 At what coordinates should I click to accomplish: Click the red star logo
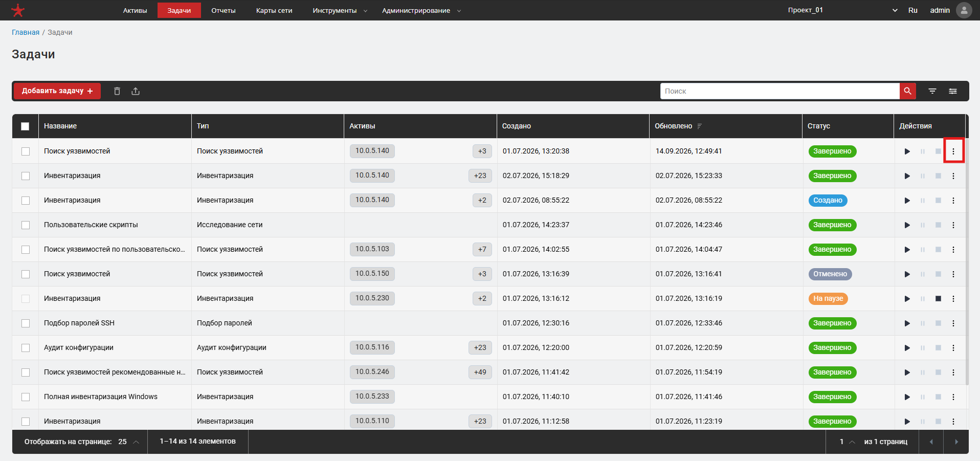point(18,10)
